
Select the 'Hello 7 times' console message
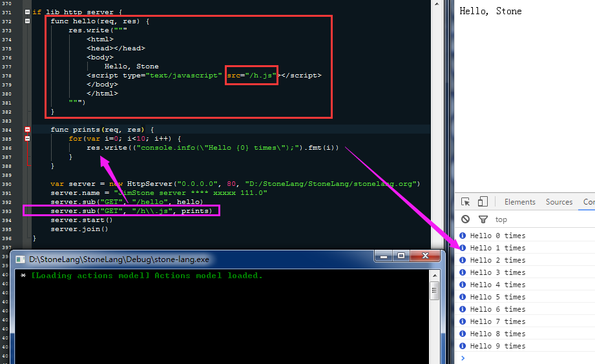coord(497,321)
